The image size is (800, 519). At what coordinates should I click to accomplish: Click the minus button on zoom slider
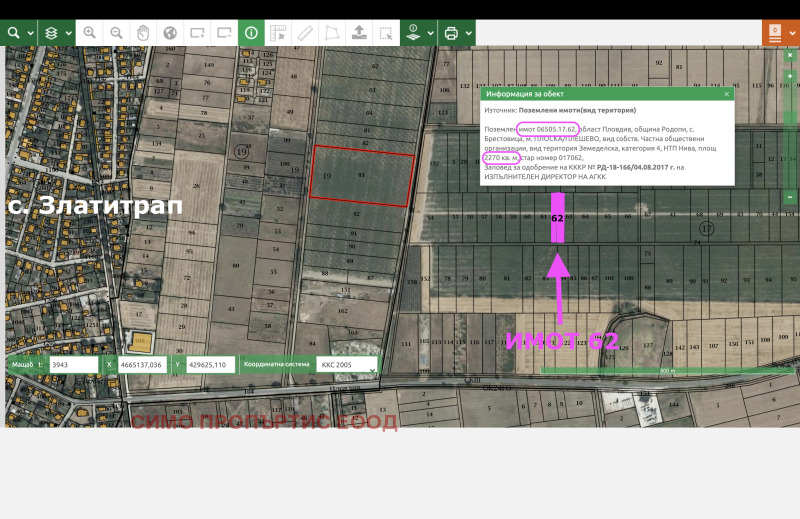[789, 197]
